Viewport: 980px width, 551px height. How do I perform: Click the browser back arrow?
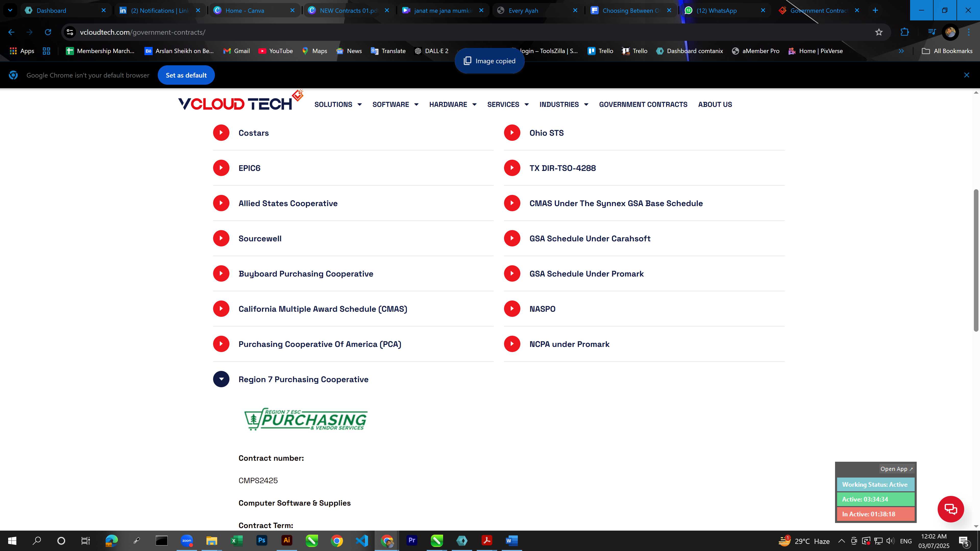[x=11, y=32]
